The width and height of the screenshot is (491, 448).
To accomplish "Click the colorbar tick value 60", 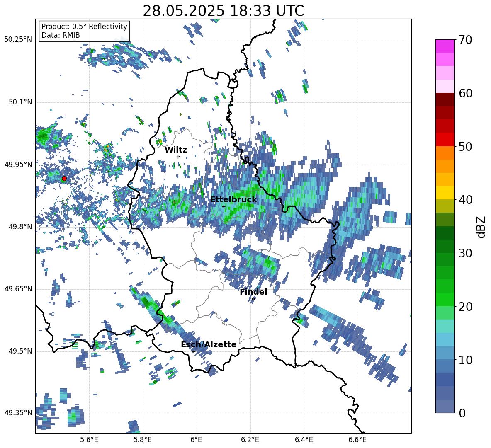I will point(465,93).
